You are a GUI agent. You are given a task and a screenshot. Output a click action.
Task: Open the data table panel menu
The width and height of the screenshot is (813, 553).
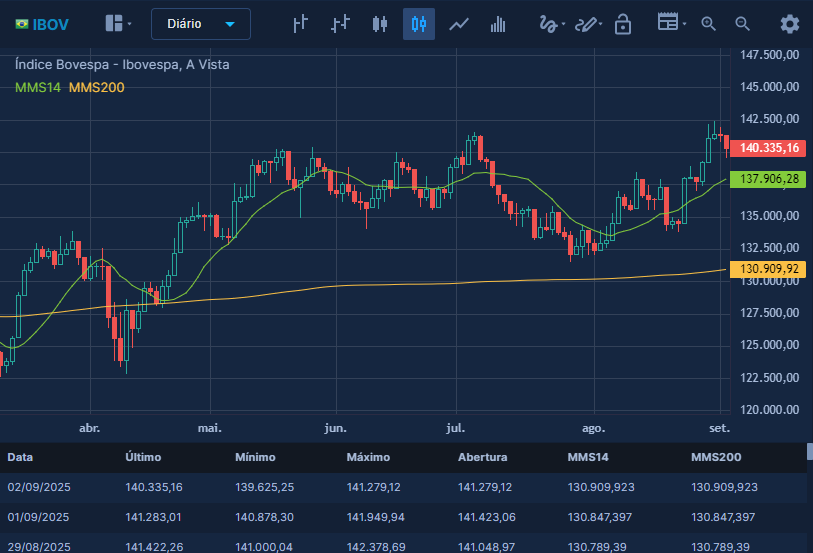coord(670,24)
